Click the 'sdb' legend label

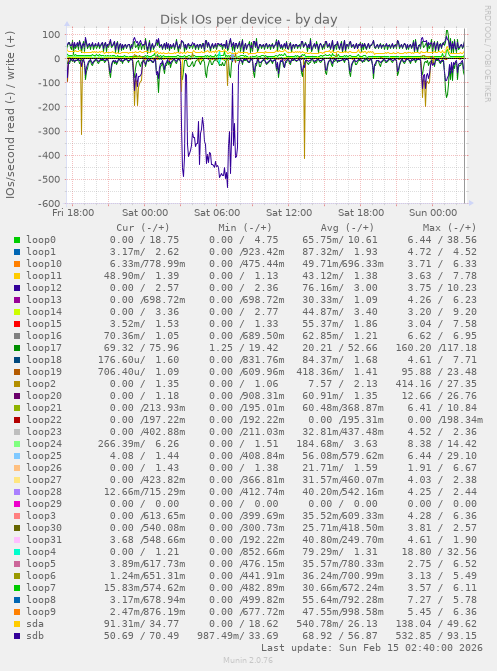coord(35,636)
